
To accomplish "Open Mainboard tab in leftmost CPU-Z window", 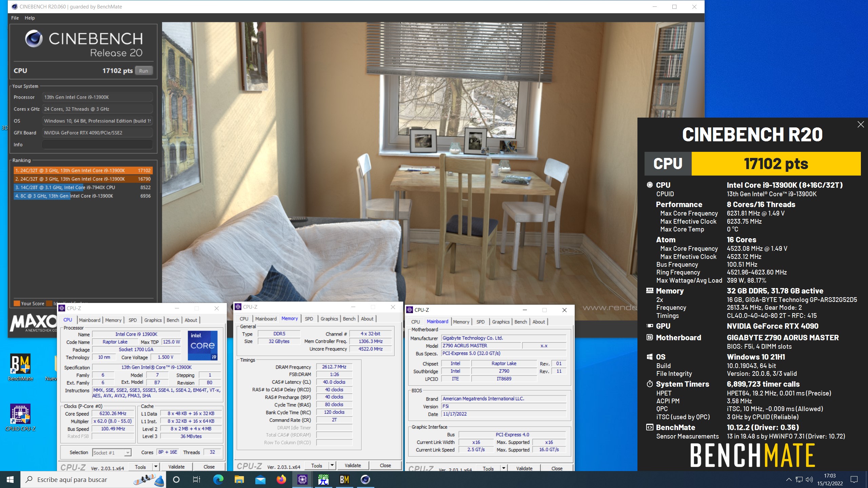I will (x=90, y=320).
